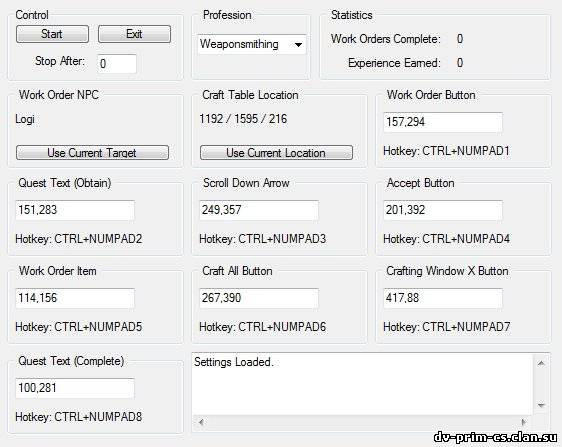
Task: Open the Weaponsmithing profession dropdown
Action: coord(298,45)
